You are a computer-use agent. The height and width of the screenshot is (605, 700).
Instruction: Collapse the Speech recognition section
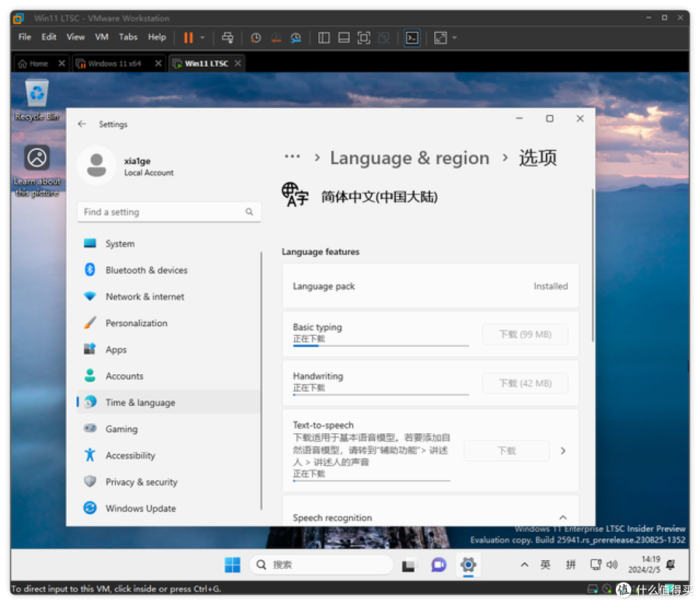click(x=563, y=517)
